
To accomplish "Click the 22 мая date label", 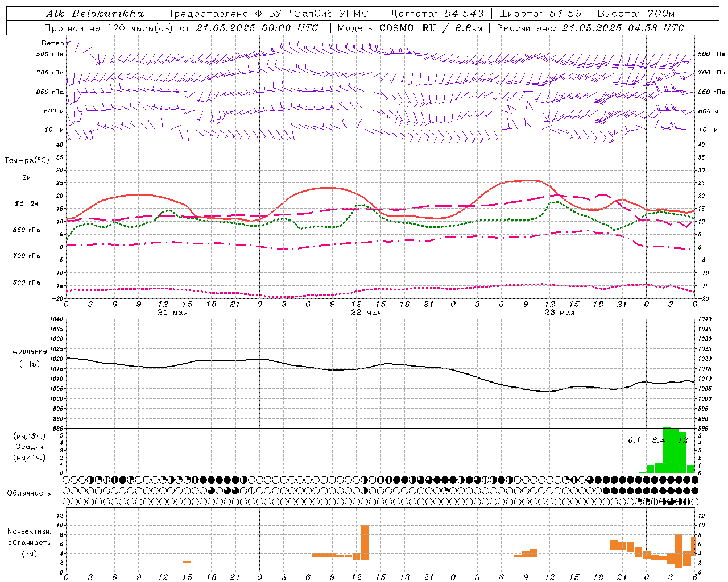I will (x=366, y=313).
